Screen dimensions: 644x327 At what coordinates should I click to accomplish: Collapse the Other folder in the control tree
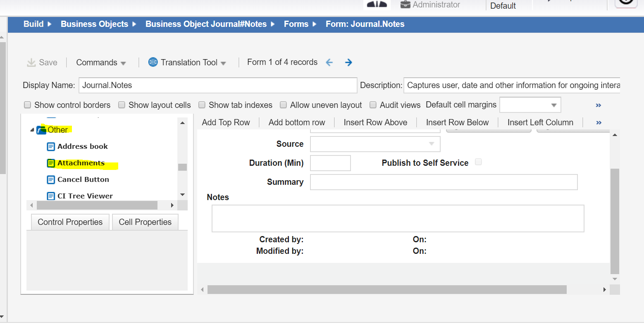[x=32, y=129]
